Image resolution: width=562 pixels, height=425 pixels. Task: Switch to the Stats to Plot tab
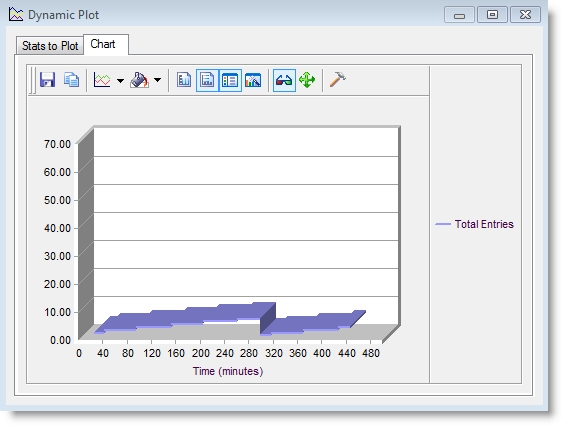(x=50, y=46)
